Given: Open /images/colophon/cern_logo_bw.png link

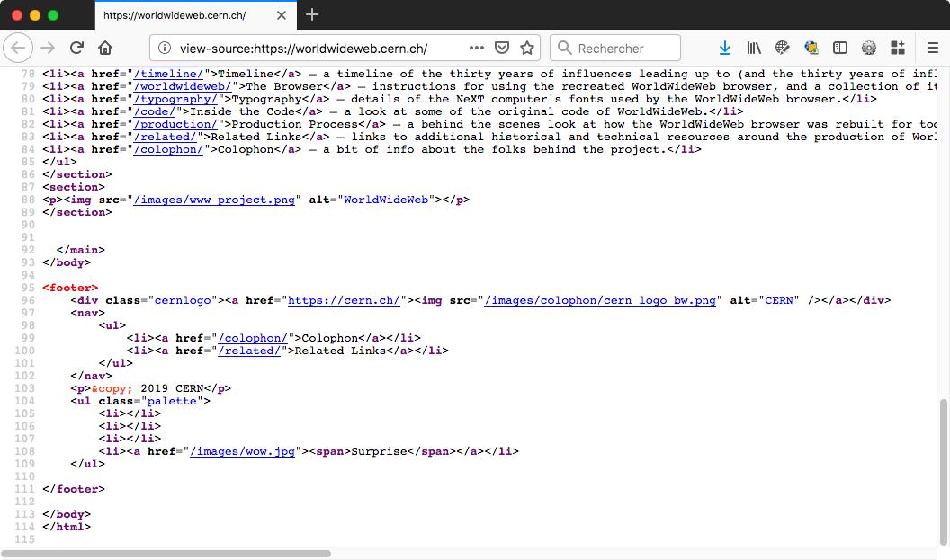Looking at the screenshot, I should point(600,300).
